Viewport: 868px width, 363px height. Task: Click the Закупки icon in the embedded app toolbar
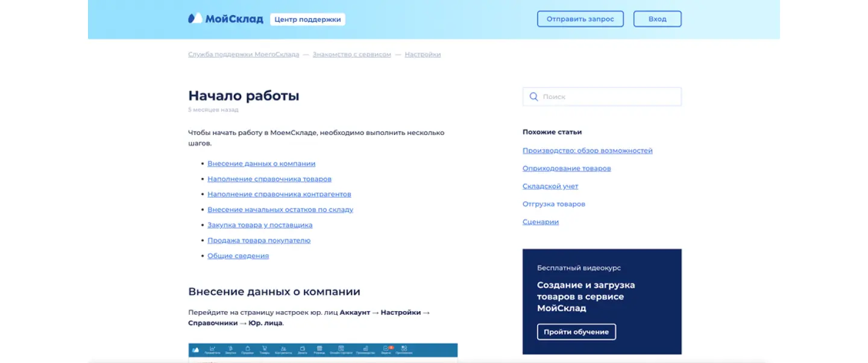tap(230, 350)
